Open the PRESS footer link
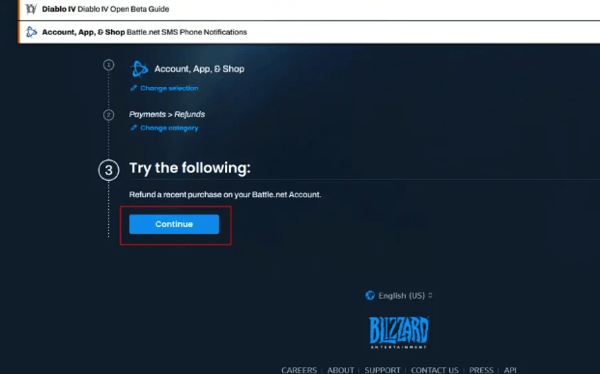Image resolution: width=600 pixels, height=374 pixels. coord(481,370)
